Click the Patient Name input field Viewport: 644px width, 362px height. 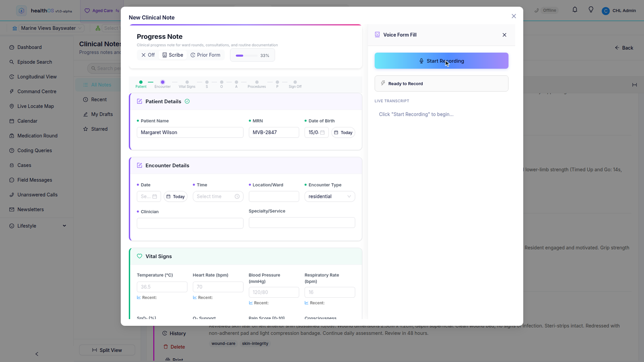[190, 132]
